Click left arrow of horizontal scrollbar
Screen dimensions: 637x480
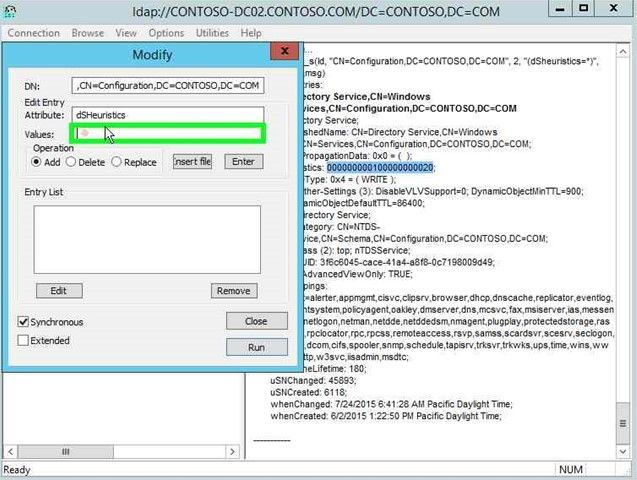[11, 452]
